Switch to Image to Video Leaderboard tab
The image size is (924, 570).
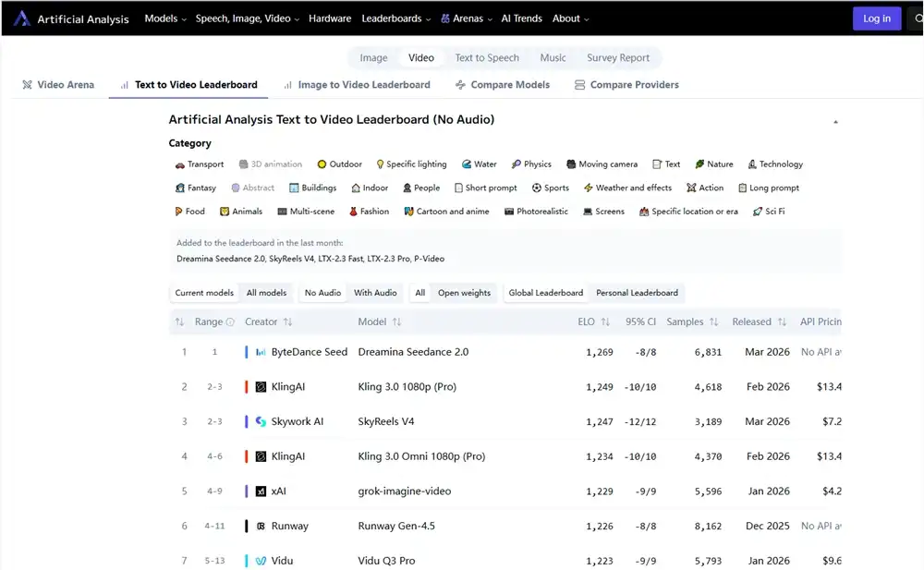(x=363, y=85)
